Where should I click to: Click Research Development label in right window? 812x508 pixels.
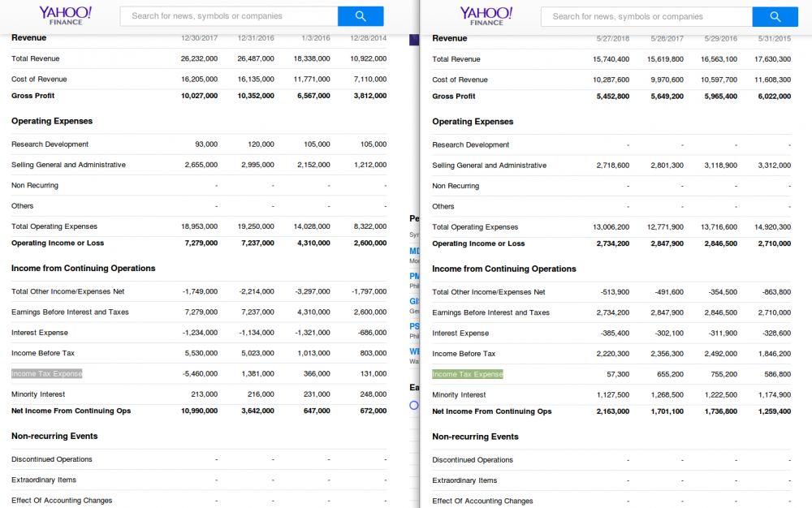pyautogui.click(x=471, y=144)
